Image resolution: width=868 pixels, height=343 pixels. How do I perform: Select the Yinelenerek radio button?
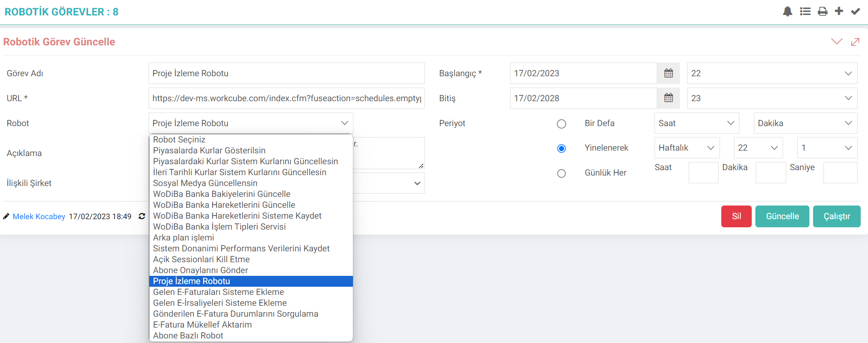561,148
